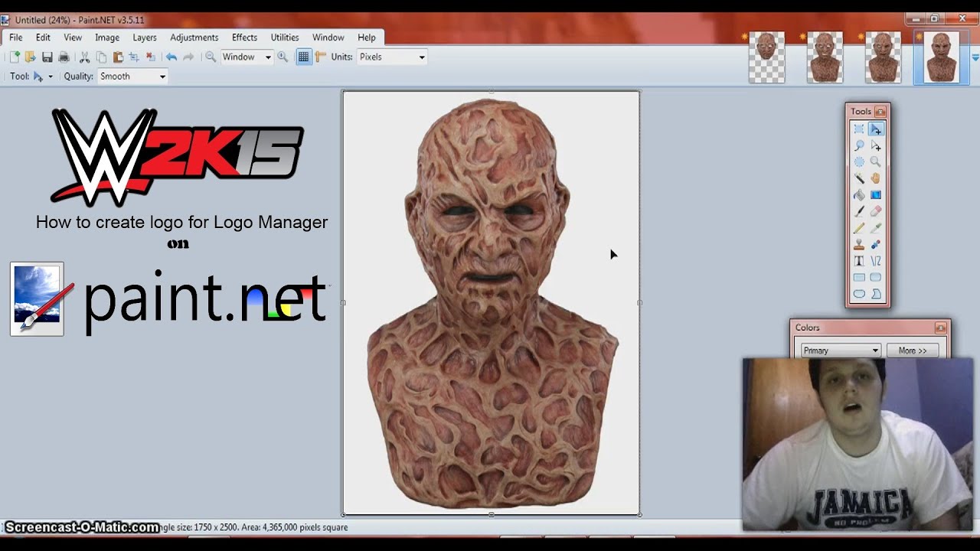Open the Adjustments menu
980x551 pixels.
194,37
